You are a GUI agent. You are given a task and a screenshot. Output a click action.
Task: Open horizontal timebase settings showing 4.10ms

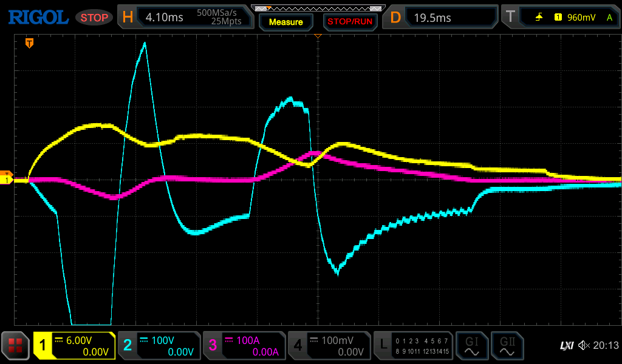click(186, 18)
